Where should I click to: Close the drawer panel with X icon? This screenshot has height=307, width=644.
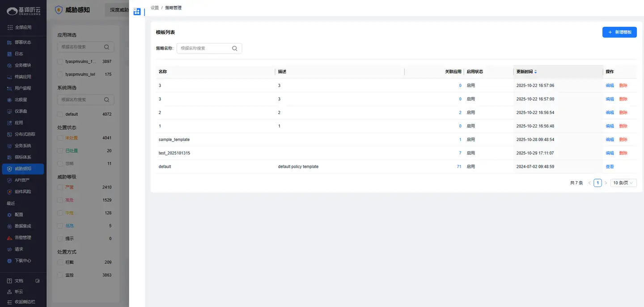(135, 9)
